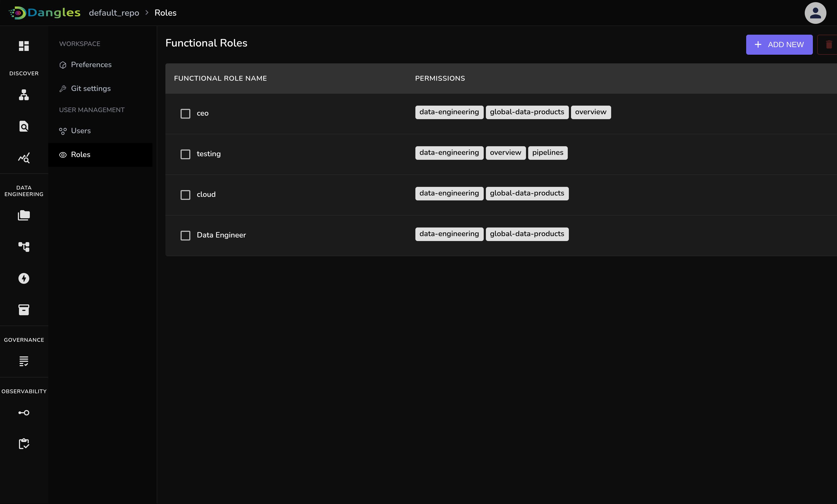Open the Users management page

click(81, 131)
